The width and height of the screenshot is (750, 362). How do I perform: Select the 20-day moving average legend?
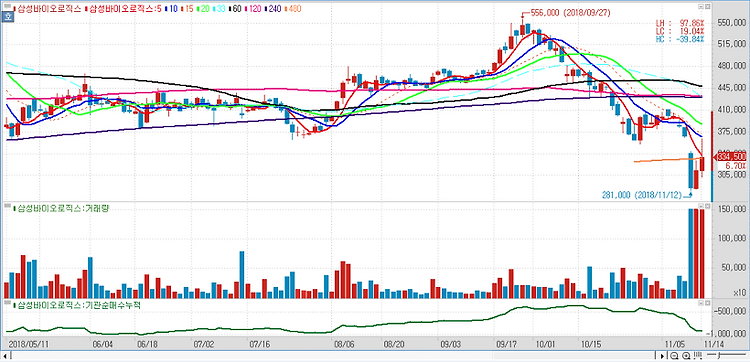click(x=205, y=8)
